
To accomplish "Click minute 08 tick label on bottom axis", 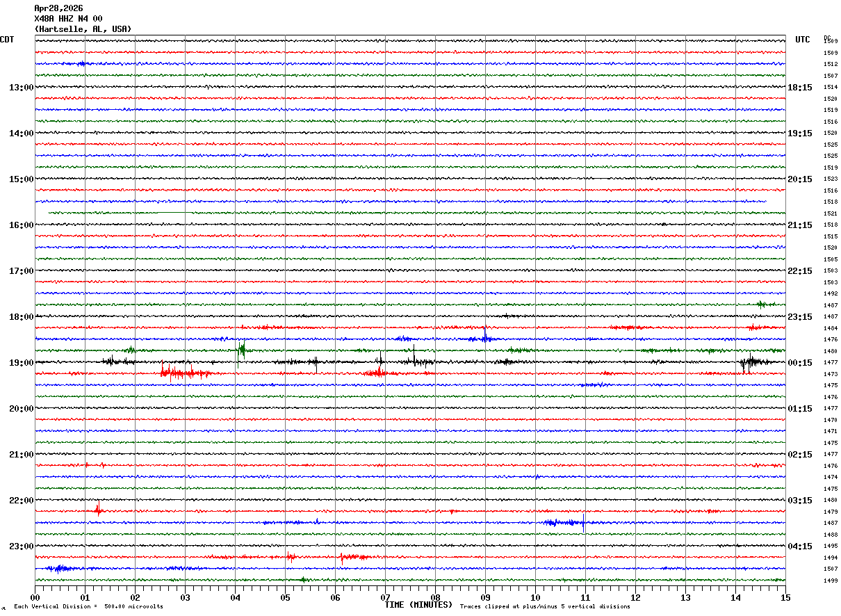I will click(x=435, y=597).
